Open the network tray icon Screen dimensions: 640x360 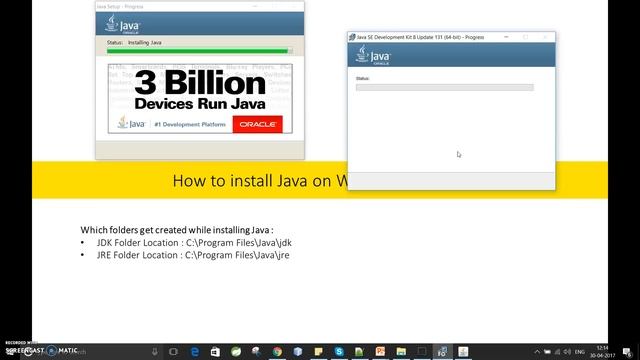557,352
